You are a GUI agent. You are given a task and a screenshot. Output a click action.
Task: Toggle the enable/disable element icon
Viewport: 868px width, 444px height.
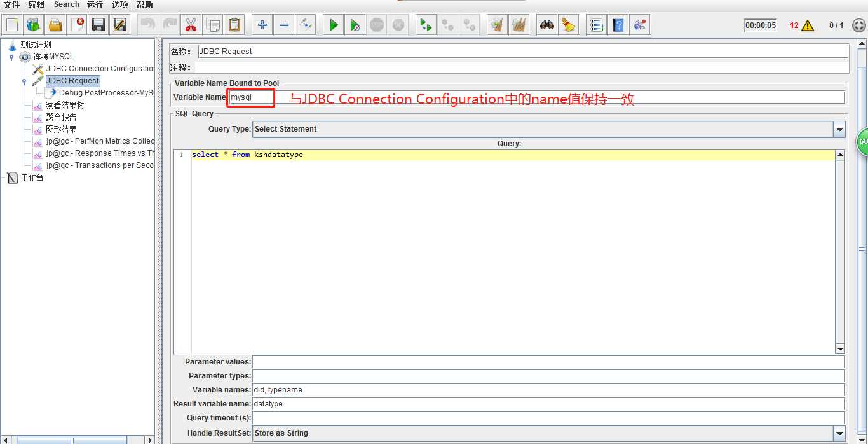point(306,25)
